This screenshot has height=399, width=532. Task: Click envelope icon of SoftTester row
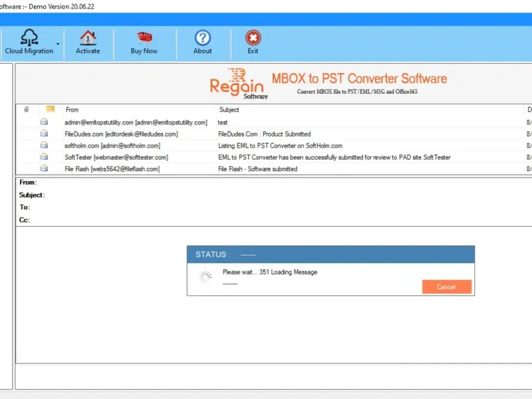pos(44,156)
